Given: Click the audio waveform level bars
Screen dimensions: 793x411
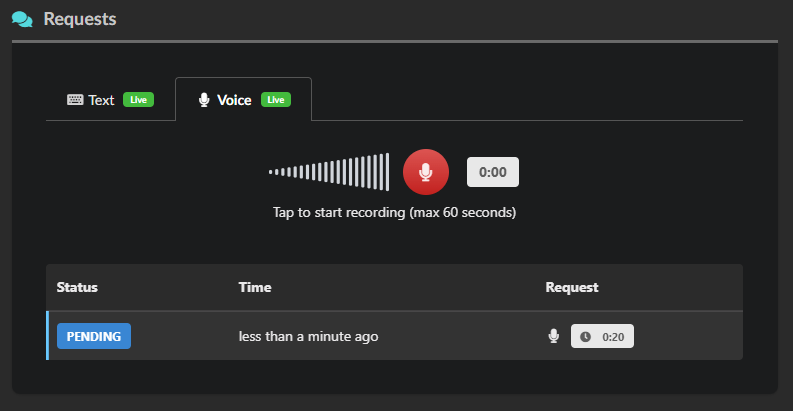Looking at the screenshot, I should 329,172.
